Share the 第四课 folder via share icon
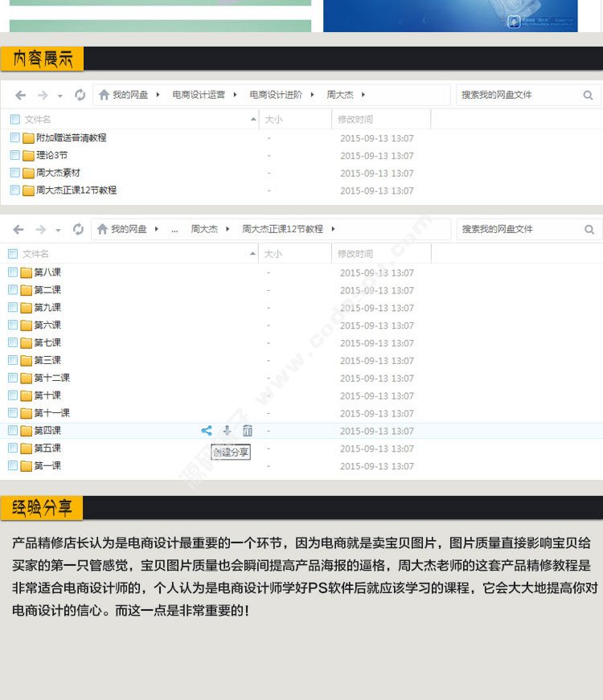This screenshot has height=700, width=603. coord(207,430)
